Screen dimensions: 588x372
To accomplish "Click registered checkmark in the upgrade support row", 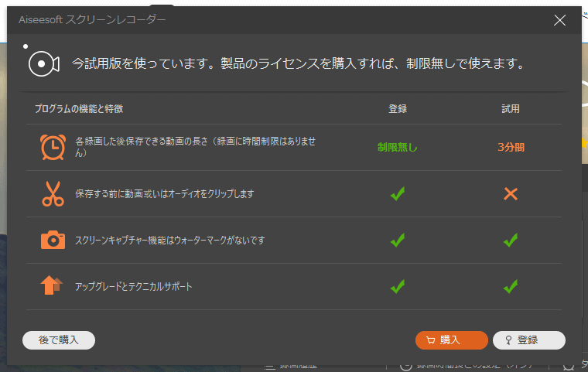I will click(x=398, y=287).
